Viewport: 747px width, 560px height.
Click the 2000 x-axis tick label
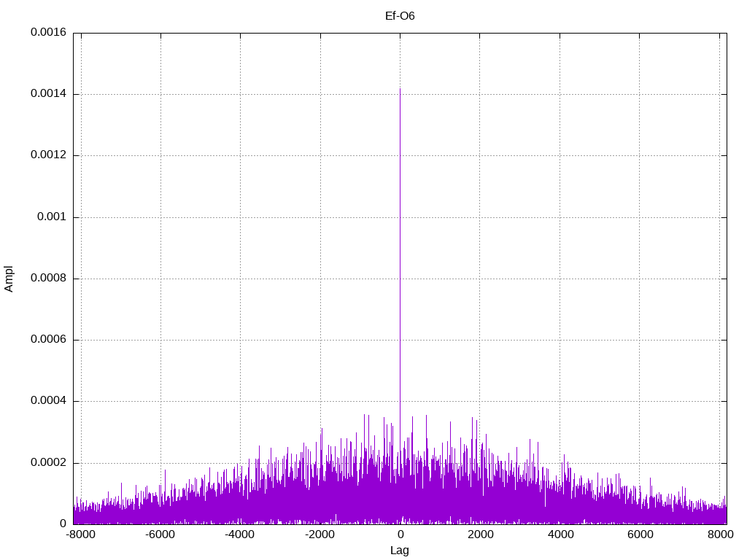coord(480,534)
